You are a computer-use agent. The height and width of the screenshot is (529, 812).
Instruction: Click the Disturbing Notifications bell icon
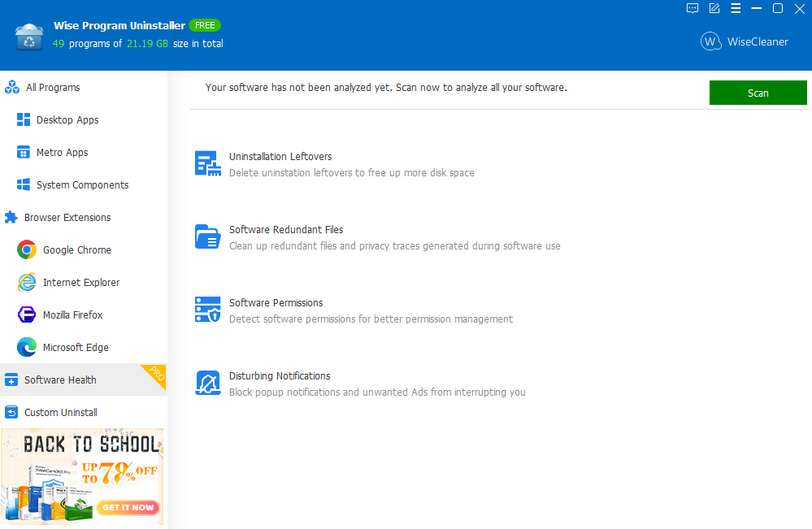pyautogui.click(x=208, y=383)
